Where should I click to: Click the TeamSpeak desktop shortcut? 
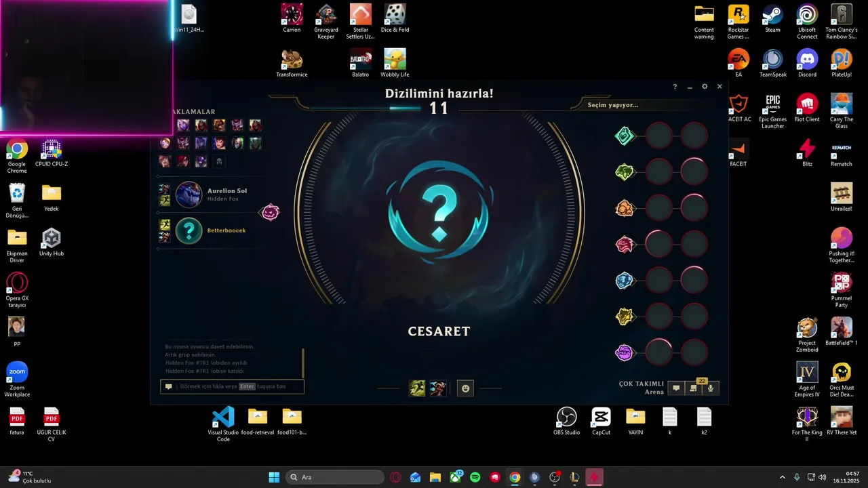[772, 64]
